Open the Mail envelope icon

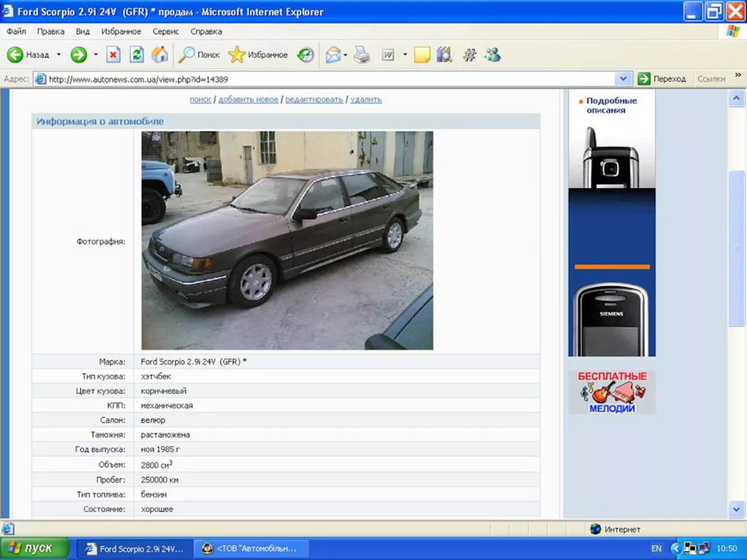coord(333,55)
